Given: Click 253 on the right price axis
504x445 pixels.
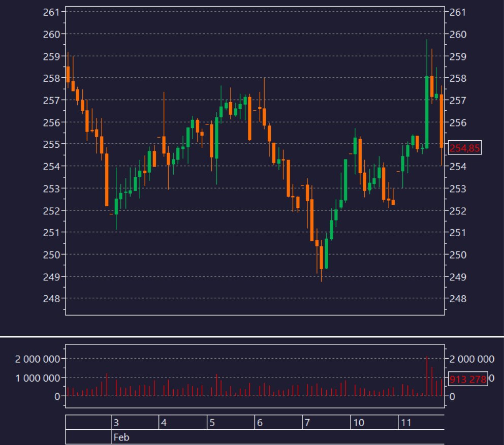Looking at the screenshot, I should tap(458, 188).
